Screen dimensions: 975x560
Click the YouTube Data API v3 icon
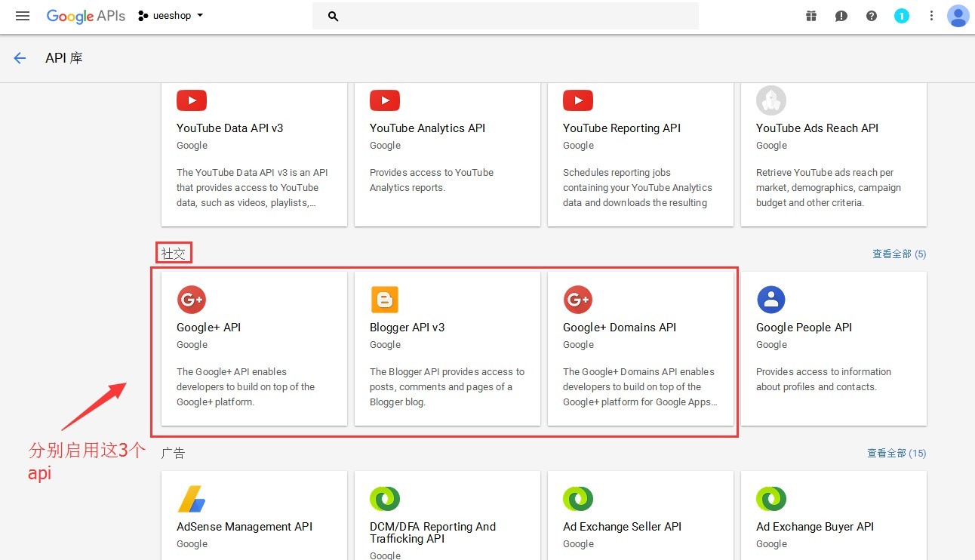[x=192, y=100]
